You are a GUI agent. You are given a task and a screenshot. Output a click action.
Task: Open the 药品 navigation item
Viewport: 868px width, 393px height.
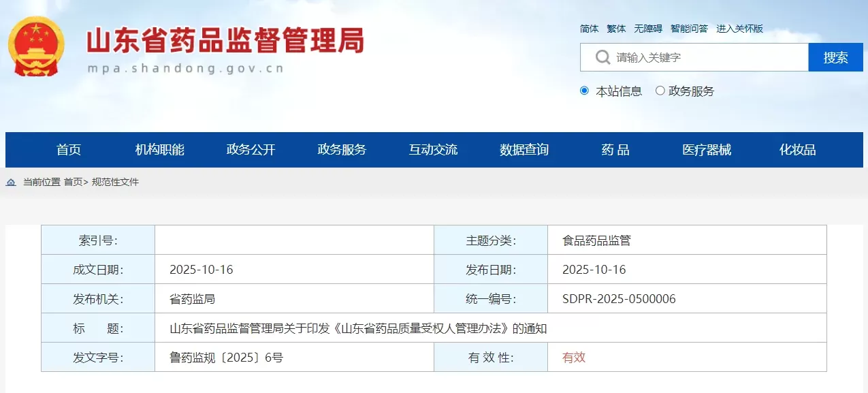pyautogui.click(x=615, y=150)
